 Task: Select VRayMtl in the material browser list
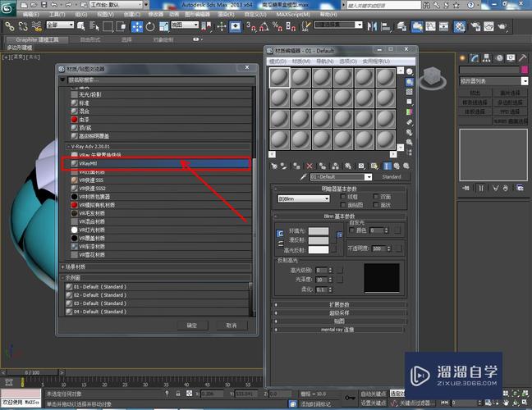[x=156, y=164]
